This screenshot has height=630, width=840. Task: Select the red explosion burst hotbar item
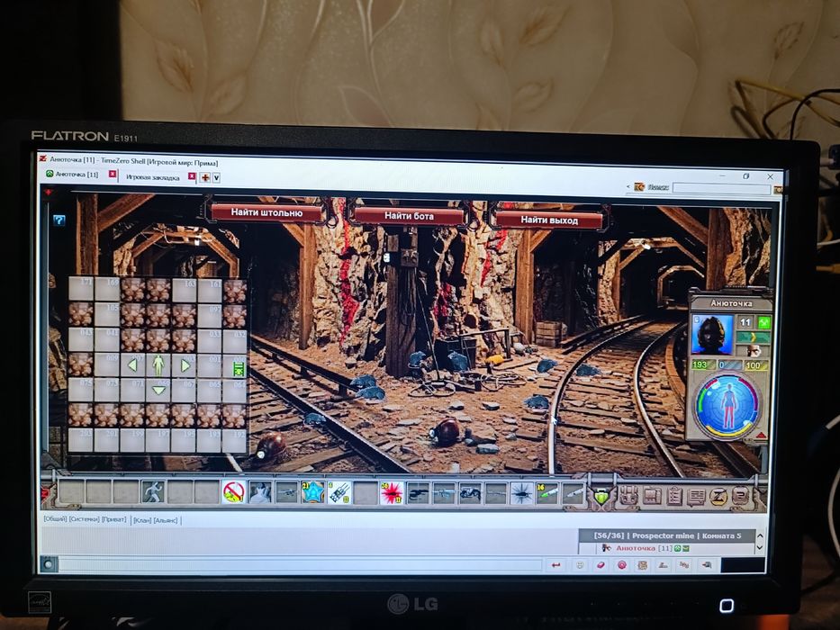pos(392,493)
